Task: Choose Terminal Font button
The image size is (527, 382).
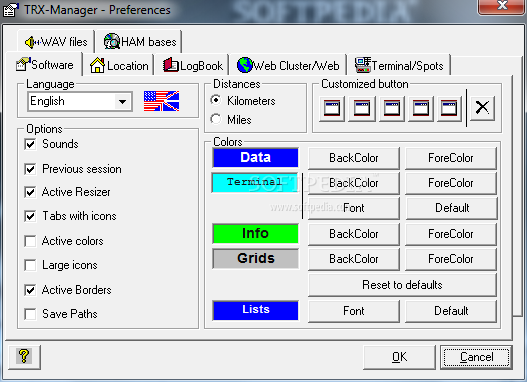Action: [x=354, y=208]
